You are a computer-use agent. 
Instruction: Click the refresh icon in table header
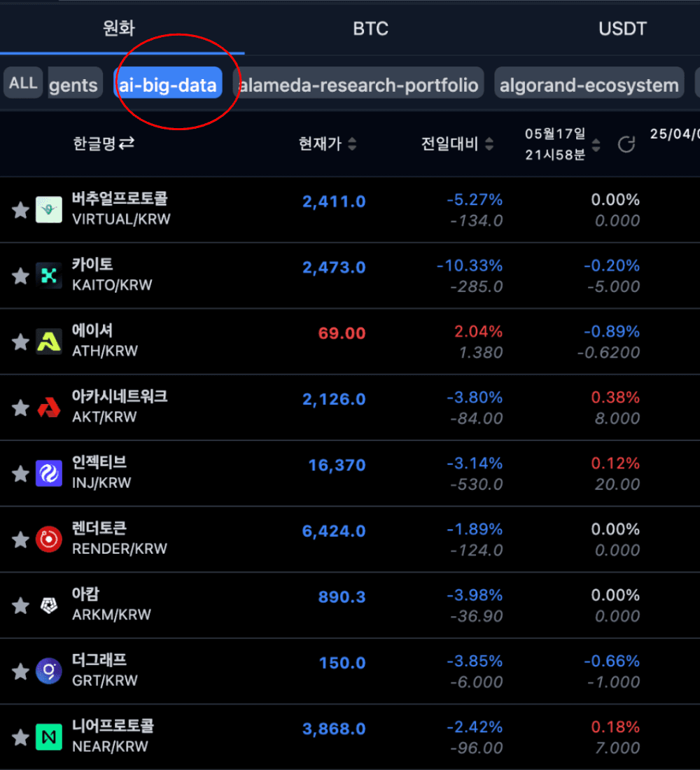coord(626,144)
